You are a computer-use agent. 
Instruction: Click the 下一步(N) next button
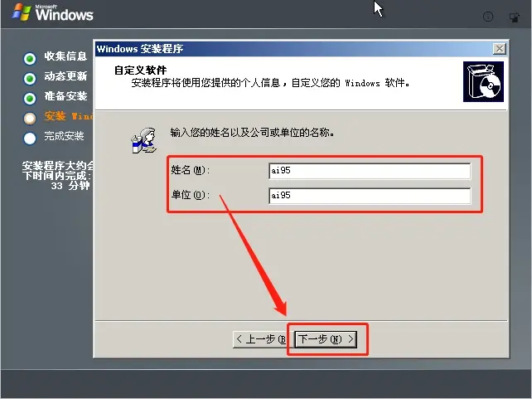(x=326, y=339)
